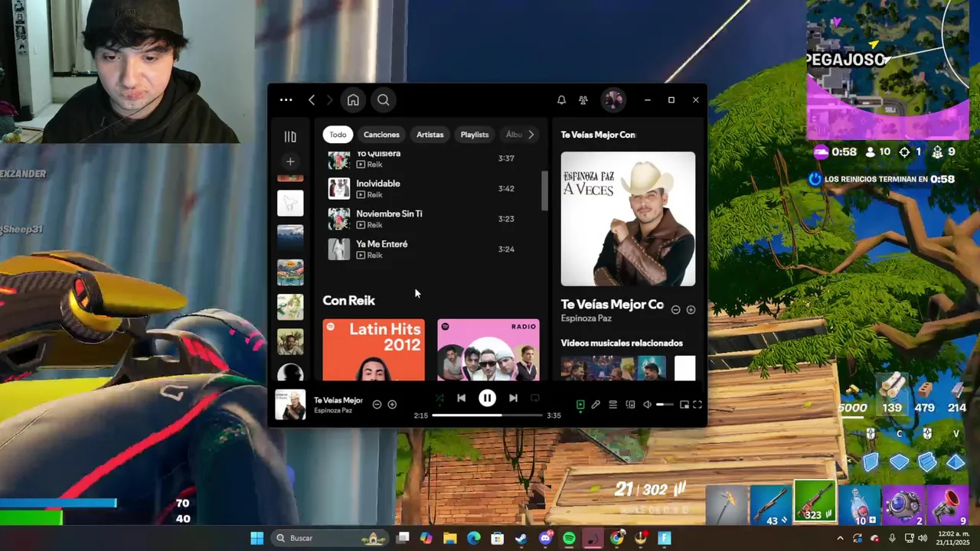The width and height of the screenshot is (980, 551).
Task: Click the Te Veías Mejor title in player bar
Action: point(338,400)
